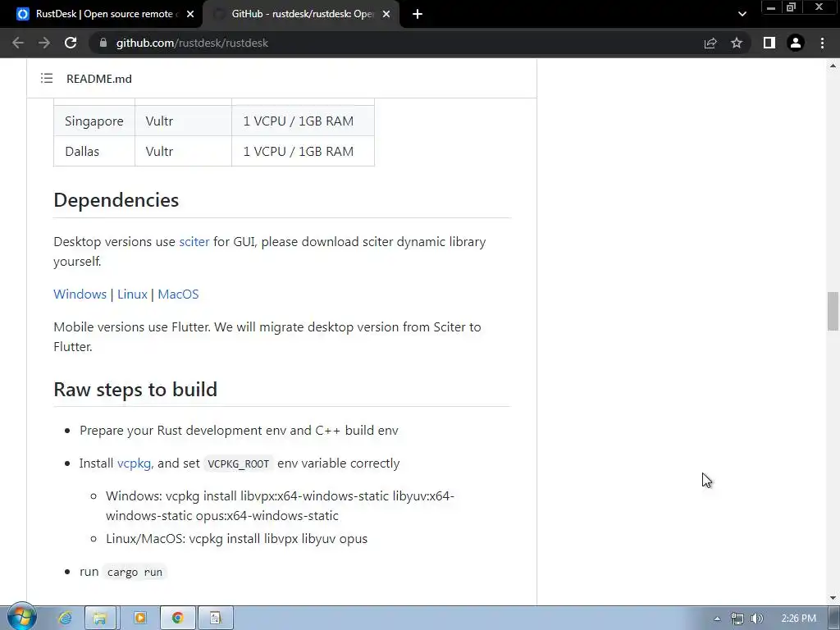Open Windows Explorer folder in taskbar

99,619
